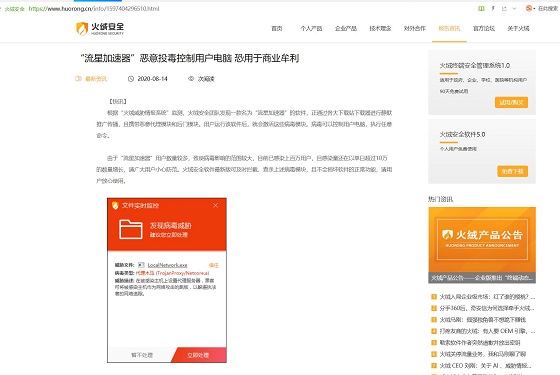Click the megaphone icon beside 最新资讯
The image size is (560, 375).
78,79
